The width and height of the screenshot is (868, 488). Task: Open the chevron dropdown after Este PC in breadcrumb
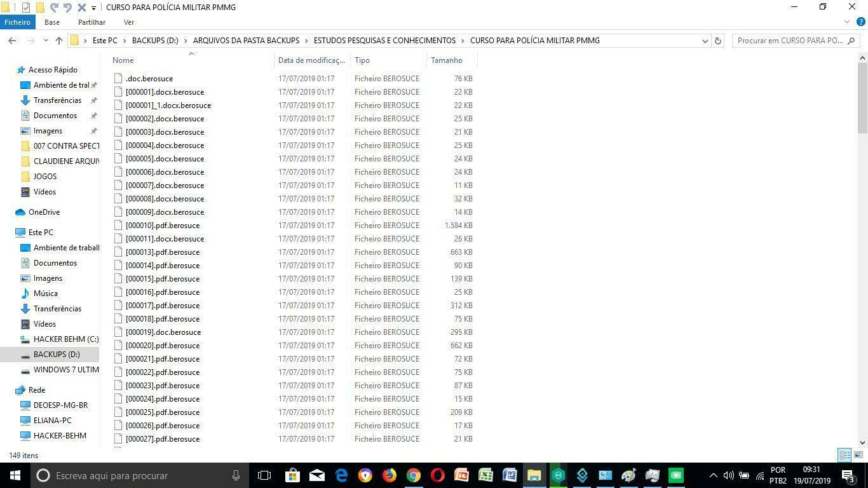pyautogui.click(x=125, y=41)
